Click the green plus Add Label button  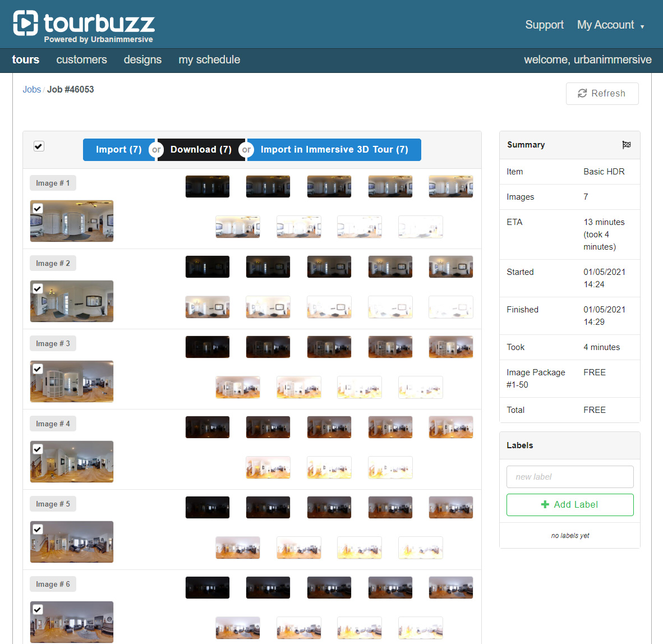tap(570, 505)
